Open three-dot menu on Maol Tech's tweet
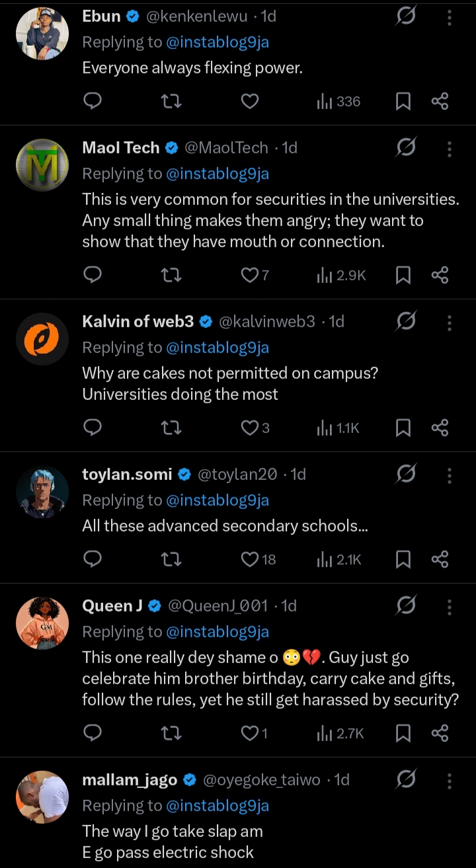This screenshot has height=868, width=476. tap(449, 148)
